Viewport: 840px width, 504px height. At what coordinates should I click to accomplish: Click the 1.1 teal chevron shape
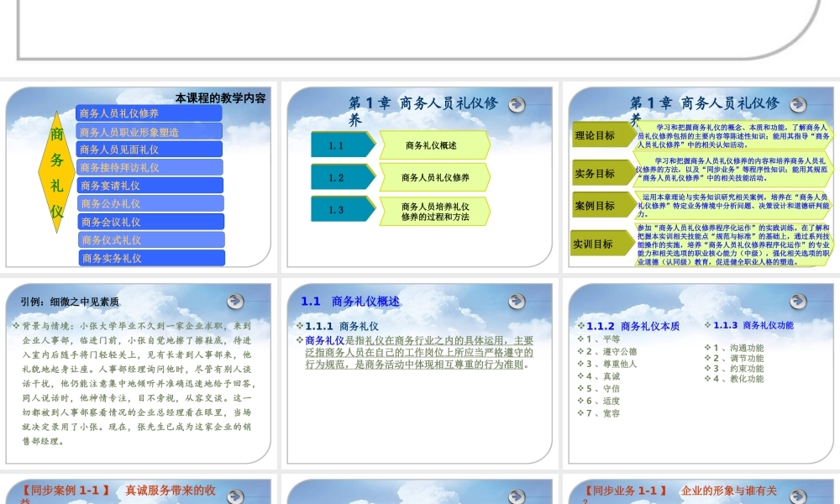pyautogui.click(x=334, y=144)
